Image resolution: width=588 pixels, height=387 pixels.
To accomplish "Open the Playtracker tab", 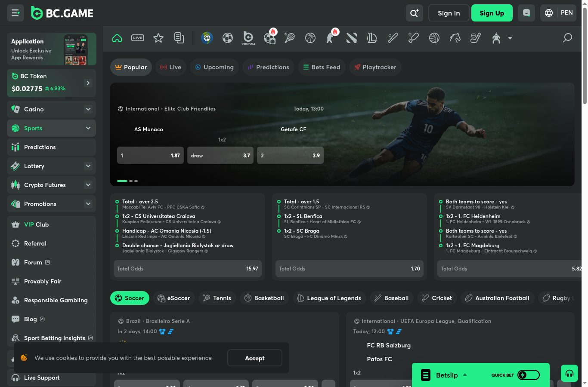I will pyautogui.click(x=375, y=67).
